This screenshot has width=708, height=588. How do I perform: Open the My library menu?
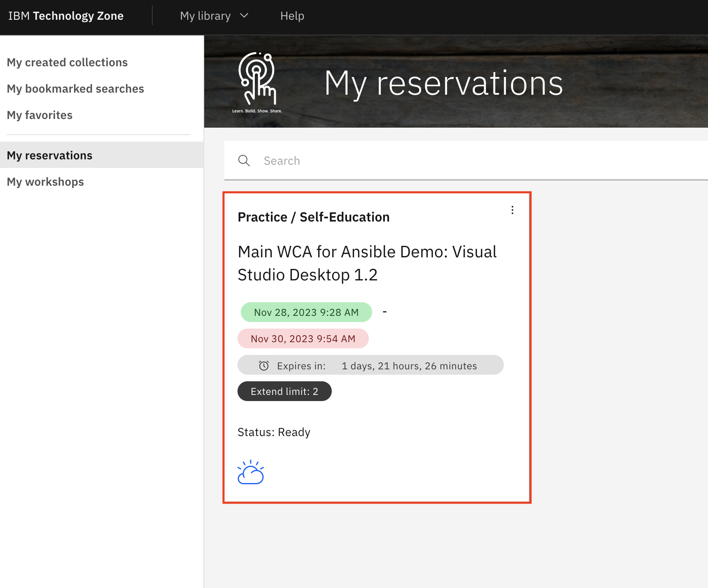click(214, 16)
